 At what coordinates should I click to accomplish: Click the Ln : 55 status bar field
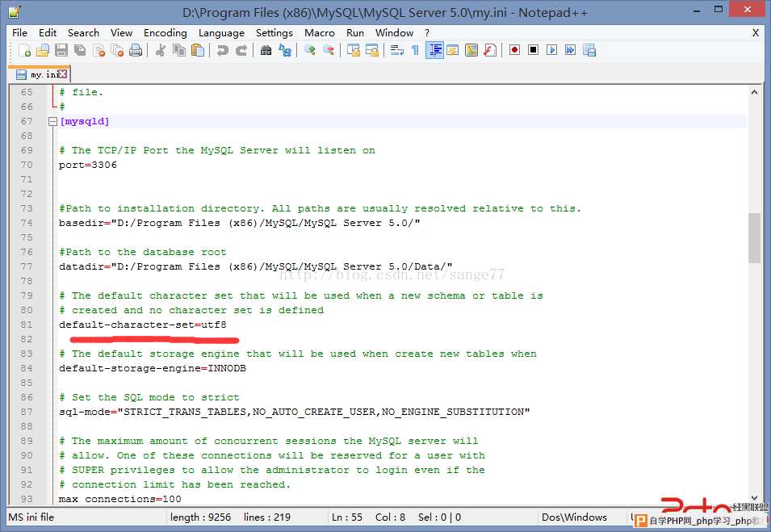click(x=347, y=517)
